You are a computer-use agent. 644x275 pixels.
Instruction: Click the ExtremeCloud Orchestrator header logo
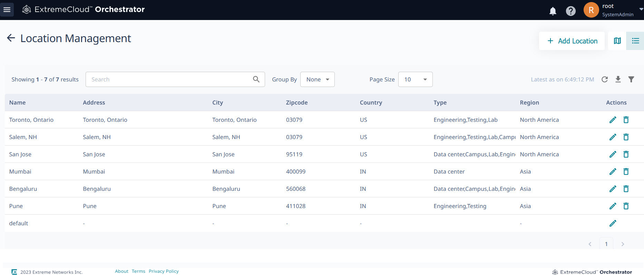pos(84,9)
